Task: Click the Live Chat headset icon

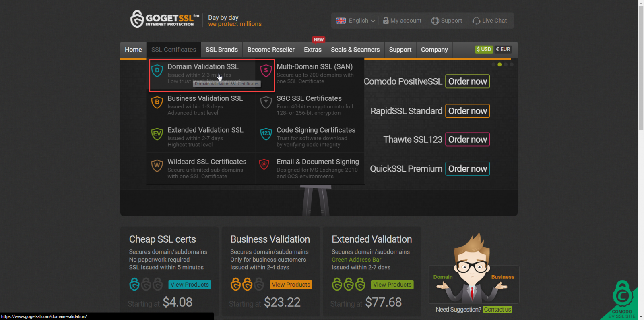Action: tap(476, 21)
